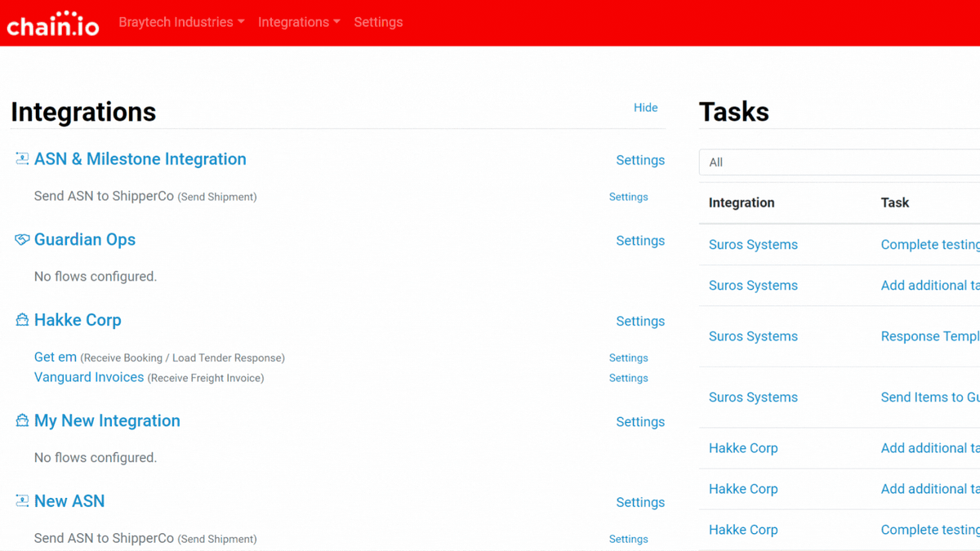Image resolution: width=980 pixels, height=551 pixels.
Task: Click the handshake icon next to Guardian Ops
Action: click(x=21, y=239)
